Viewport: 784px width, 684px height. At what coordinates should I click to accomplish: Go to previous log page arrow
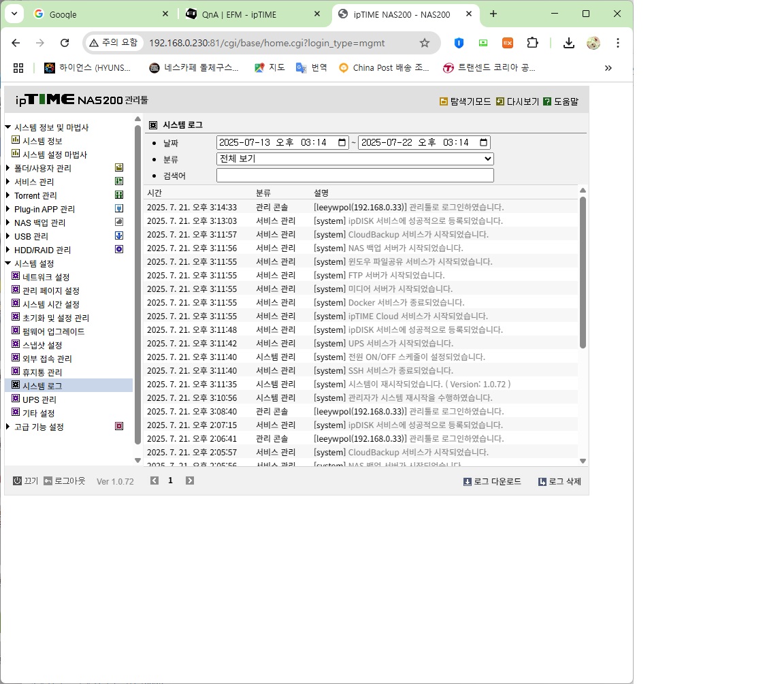[x=154, y=481]
